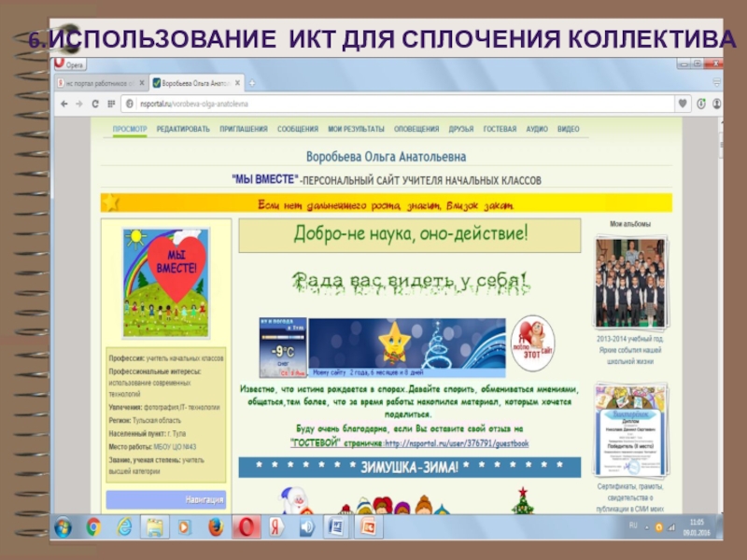Open the ПРИГЛАШЕНИЯ tab

[x=244, y=129]
